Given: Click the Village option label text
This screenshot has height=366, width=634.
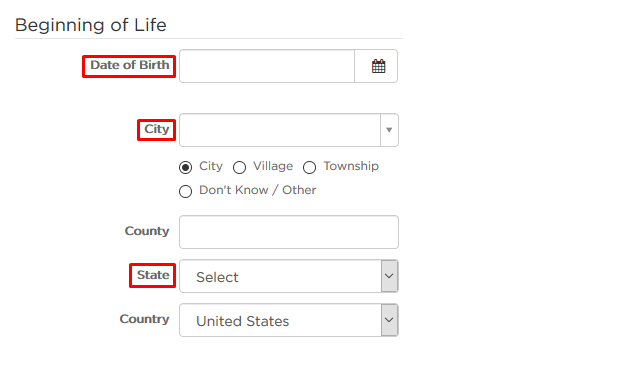Looking at the screenshot, I should pos(273,166).
